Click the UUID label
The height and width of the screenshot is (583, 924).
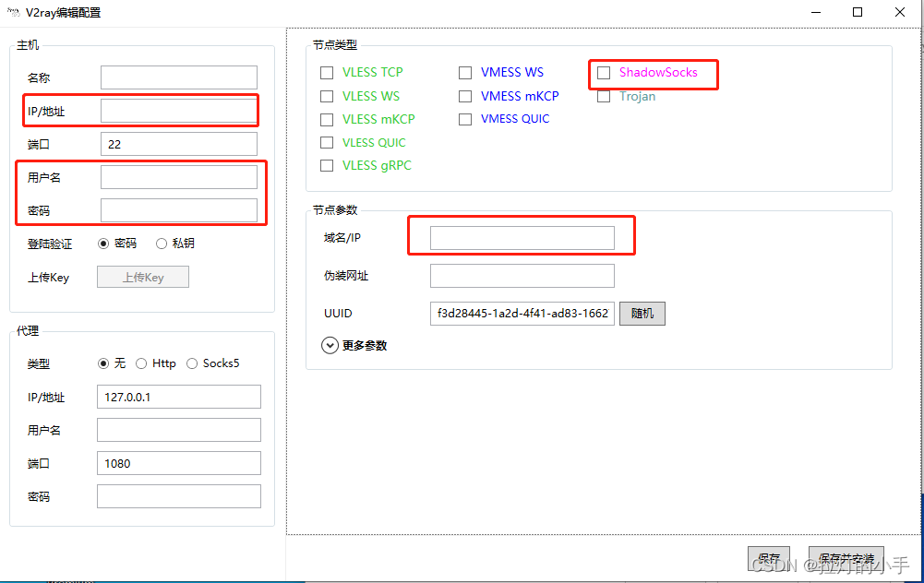(338, 314)
